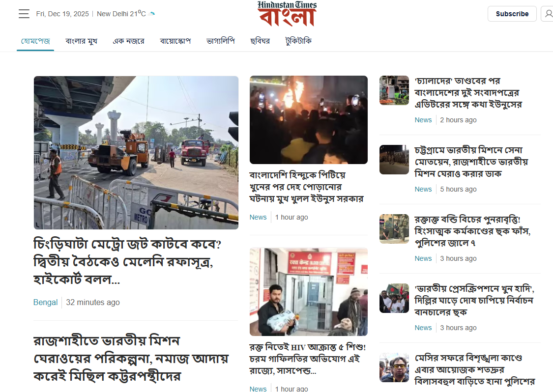Open the 'চ্যালাদের' তাণ্ডবের পর article
Screen dimensions: 553x392
click(x=468, y=93)
